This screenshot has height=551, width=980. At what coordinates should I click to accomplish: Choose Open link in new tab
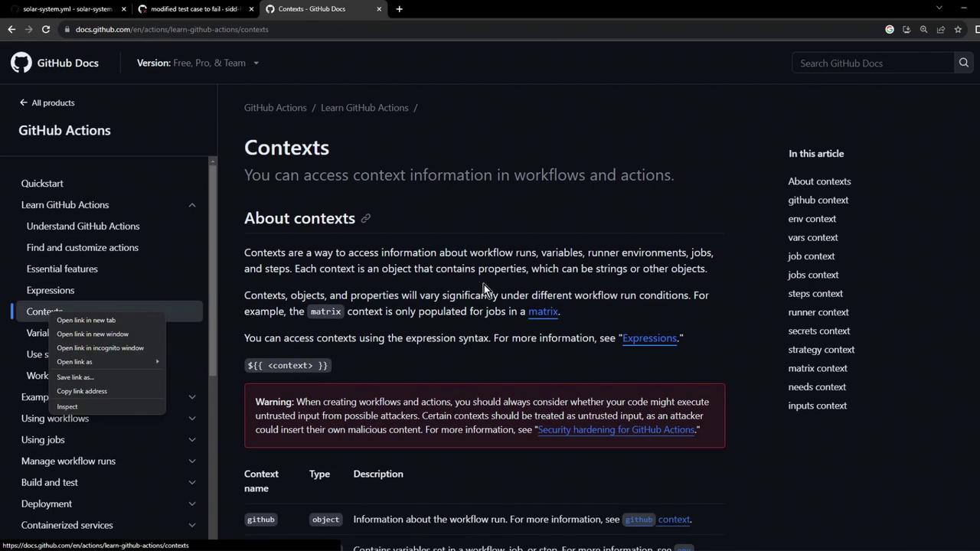(x=87, y=320)
